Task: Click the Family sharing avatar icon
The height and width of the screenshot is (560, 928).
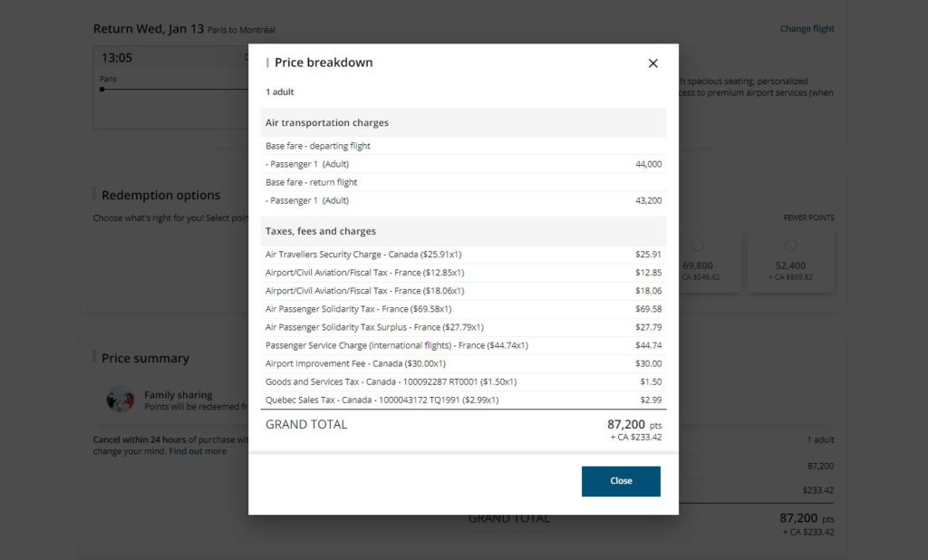Action: click(121, 400)
